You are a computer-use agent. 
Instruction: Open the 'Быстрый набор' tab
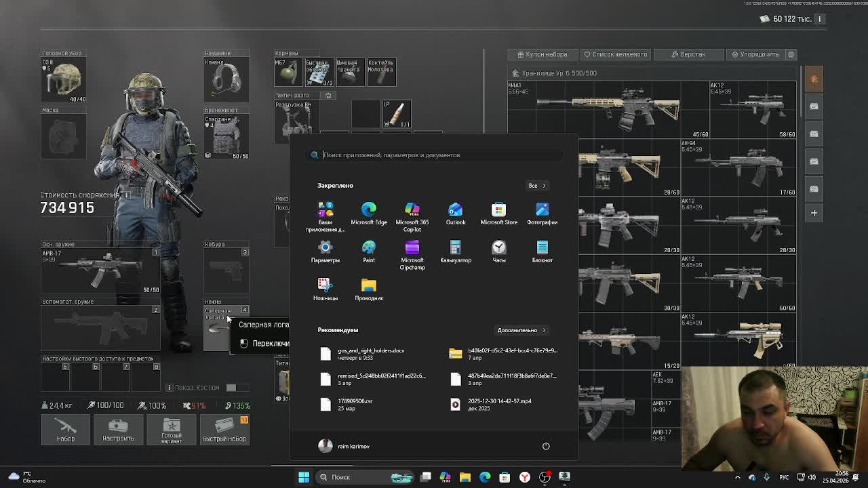pos(224,429)
